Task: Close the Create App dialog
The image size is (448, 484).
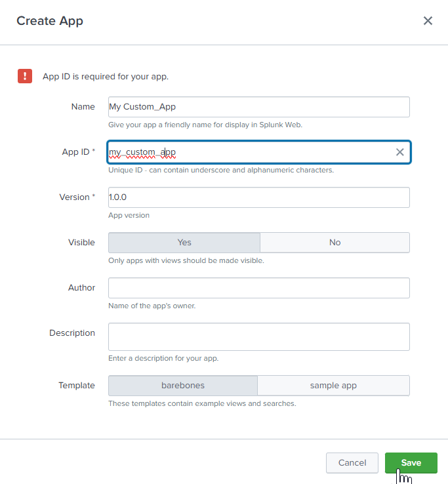Action: 428,21
